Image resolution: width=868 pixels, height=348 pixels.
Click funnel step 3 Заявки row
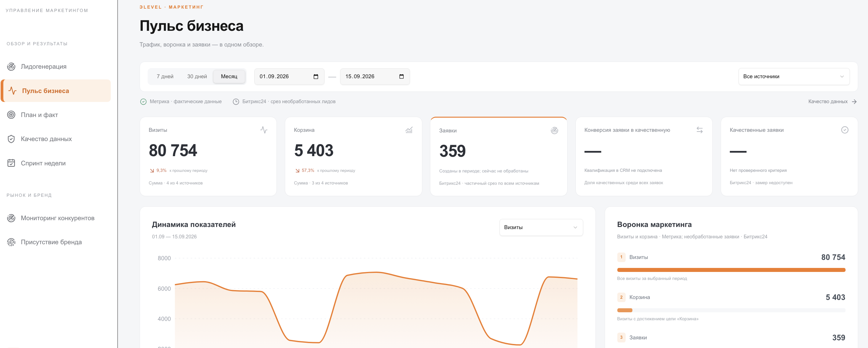pyautogui.click(x=731, y=338)
